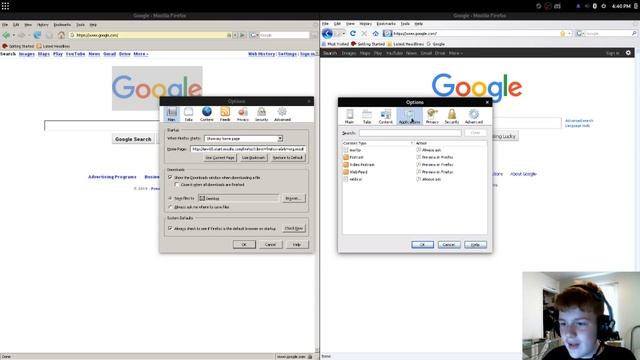This screenshot has width=640, height=360.
Task: Open search engine dropdown in right Firefox
Action: (580, 33)
